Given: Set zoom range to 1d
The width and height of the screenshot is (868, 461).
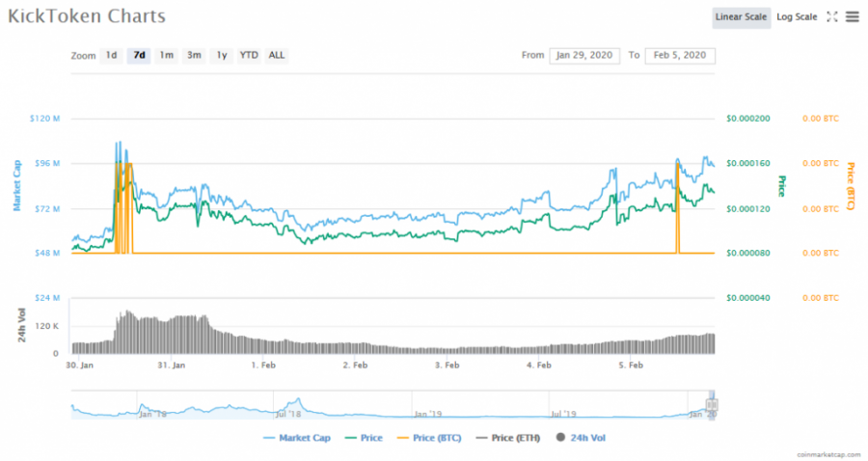Looking at the screenshot, I should (111, 55).
